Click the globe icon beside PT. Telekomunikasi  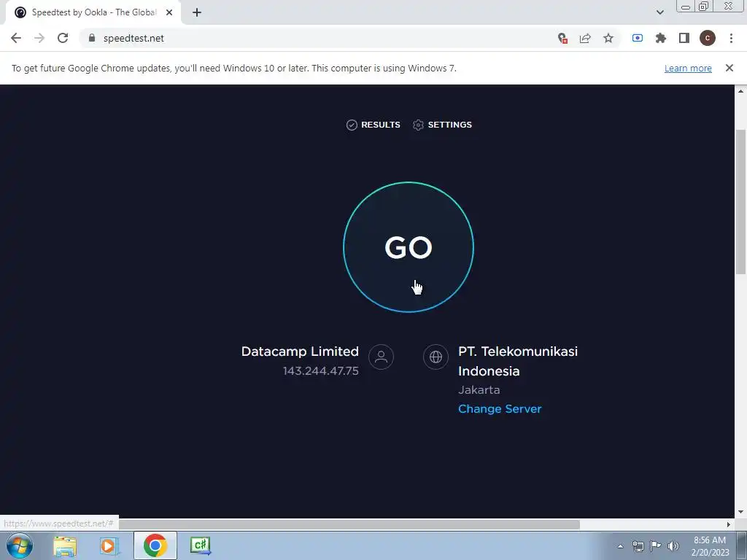click(436, 357)
